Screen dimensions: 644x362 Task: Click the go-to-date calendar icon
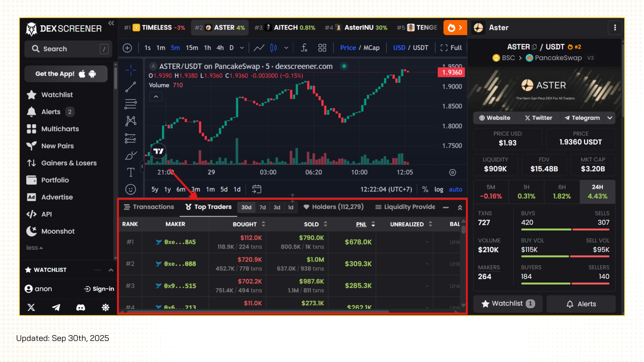pyautogui.click(x=257, y=189)
